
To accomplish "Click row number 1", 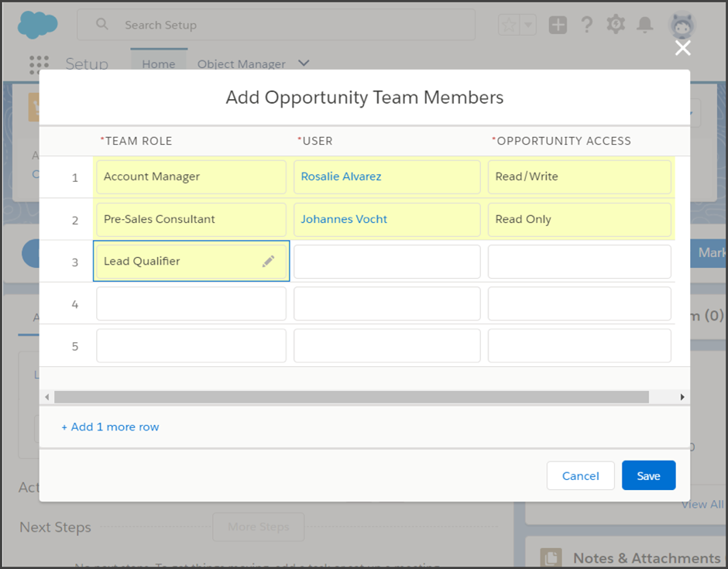I will [x=75, y=178].
